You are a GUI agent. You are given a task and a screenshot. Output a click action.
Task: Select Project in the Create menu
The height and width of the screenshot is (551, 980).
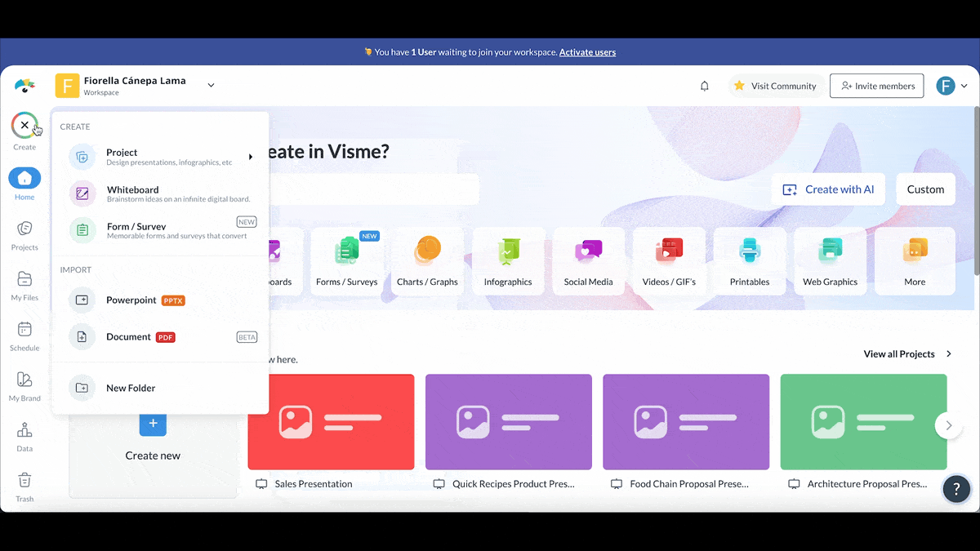pyautogui.click(x=161, y=157)
